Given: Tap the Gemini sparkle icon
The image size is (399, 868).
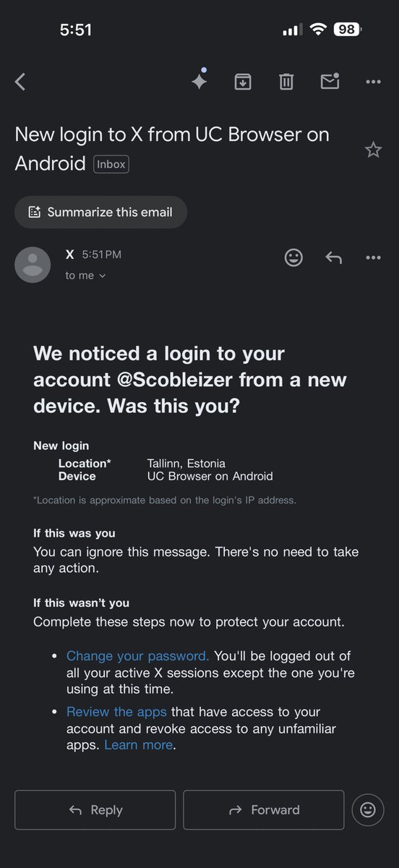Looking at the screenshot, I should click(x=199, y=81).
